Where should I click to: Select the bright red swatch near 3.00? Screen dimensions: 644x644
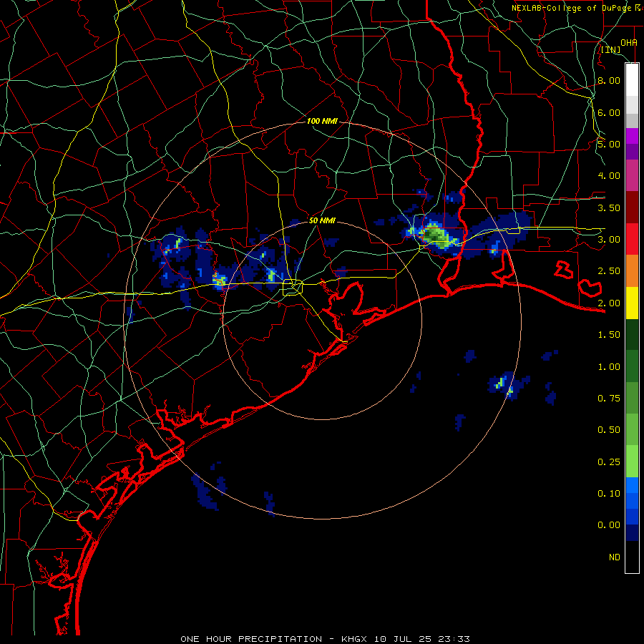click(x=632, y=240)
